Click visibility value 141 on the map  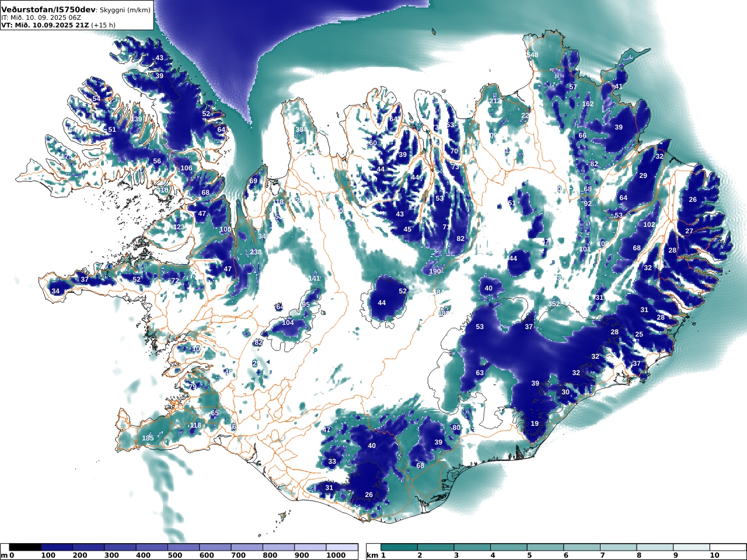314,279
